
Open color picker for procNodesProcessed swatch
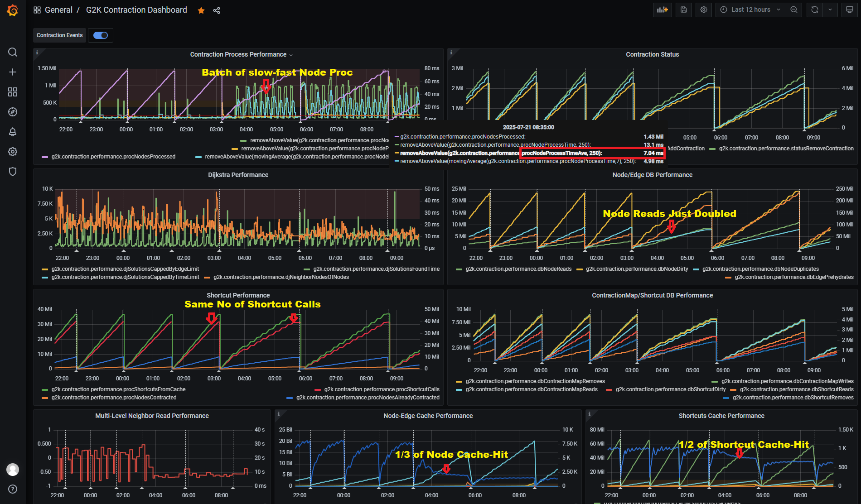tap(45, 157)
